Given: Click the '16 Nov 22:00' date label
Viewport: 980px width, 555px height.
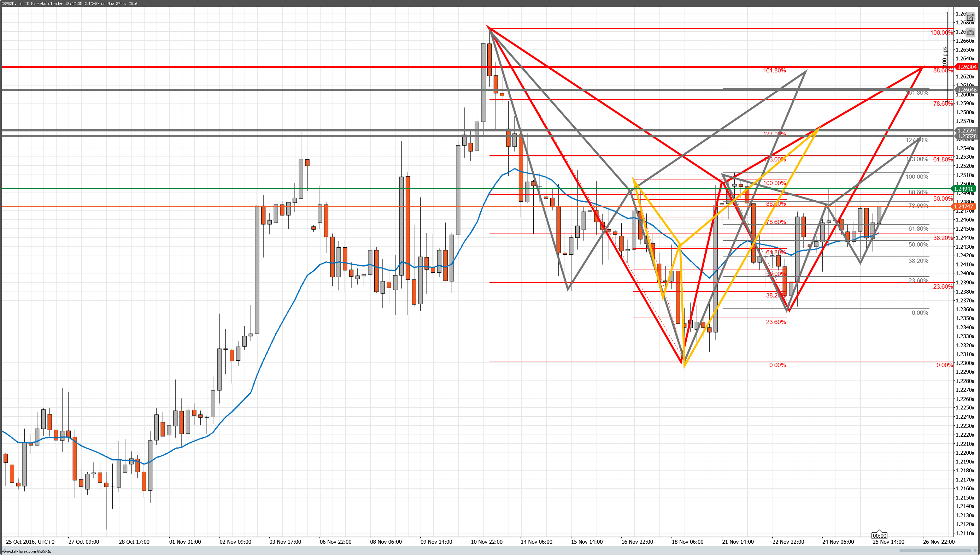Looking at the screenshot, I should click(637, 542).
